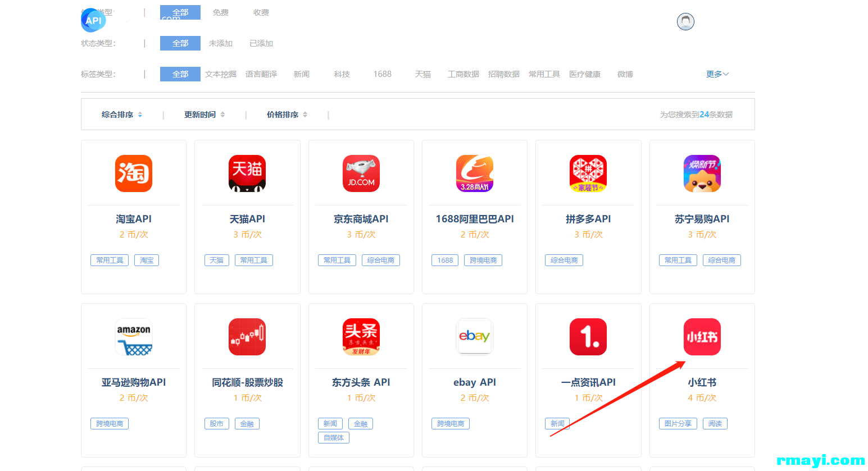Open the 小红书 icon

tap(702, 337)
